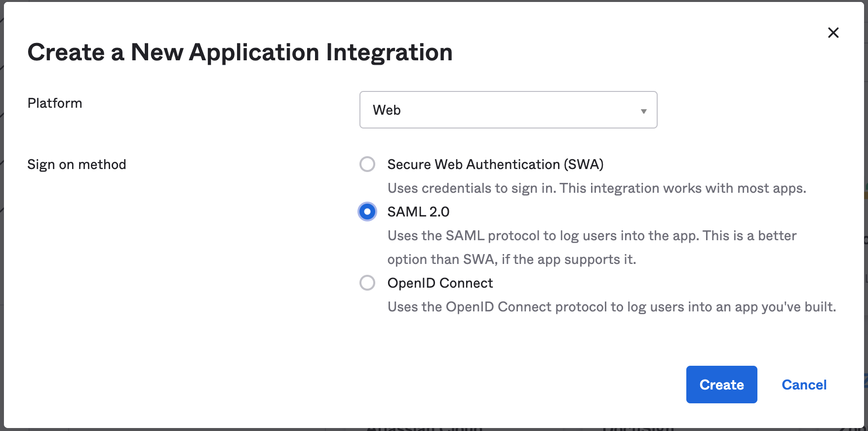Choose the OpenID Connect radio option

(367, 283)
